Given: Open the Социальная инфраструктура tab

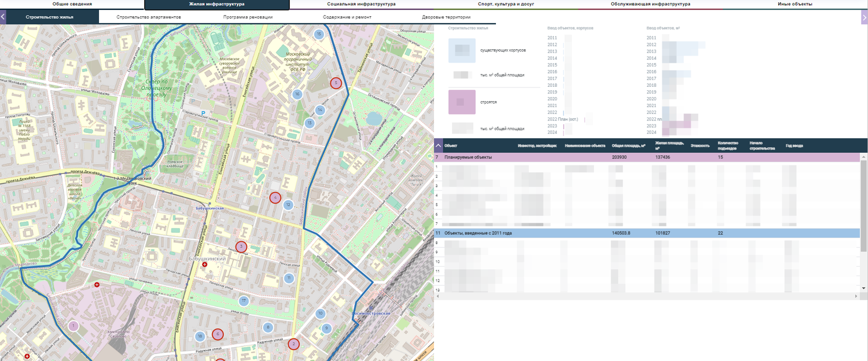Looking at the screenshot, I should (361, 4).
